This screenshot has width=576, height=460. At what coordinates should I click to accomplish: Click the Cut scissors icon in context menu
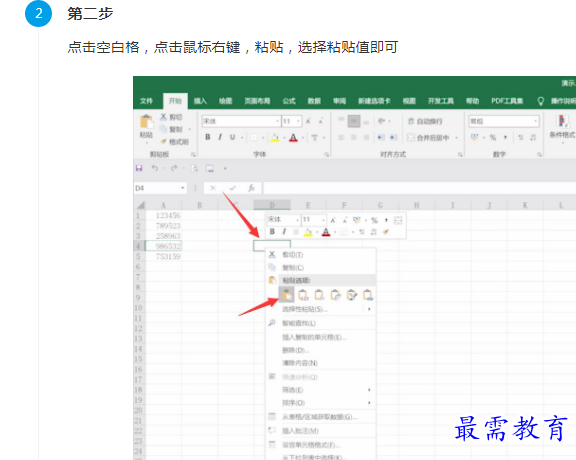pos(272,255)
